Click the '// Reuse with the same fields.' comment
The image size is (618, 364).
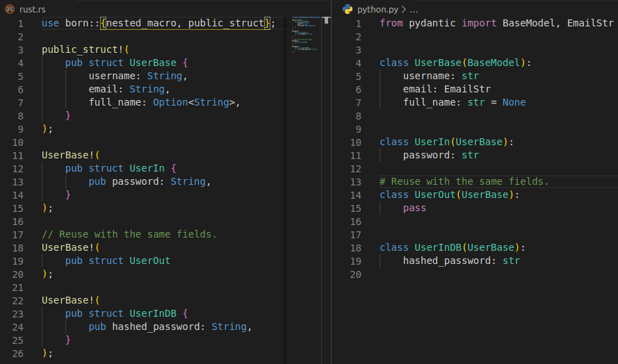point(129,234)
